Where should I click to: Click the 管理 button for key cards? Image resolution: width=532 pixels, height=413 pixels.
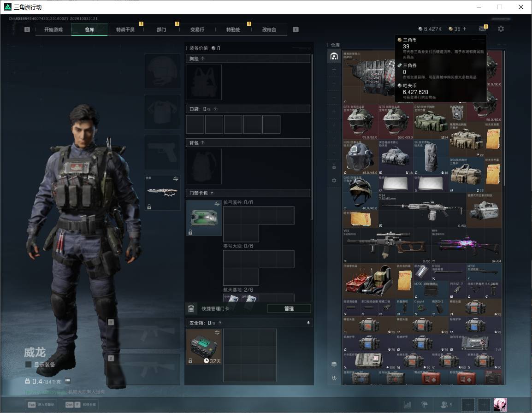coord(289,308)
